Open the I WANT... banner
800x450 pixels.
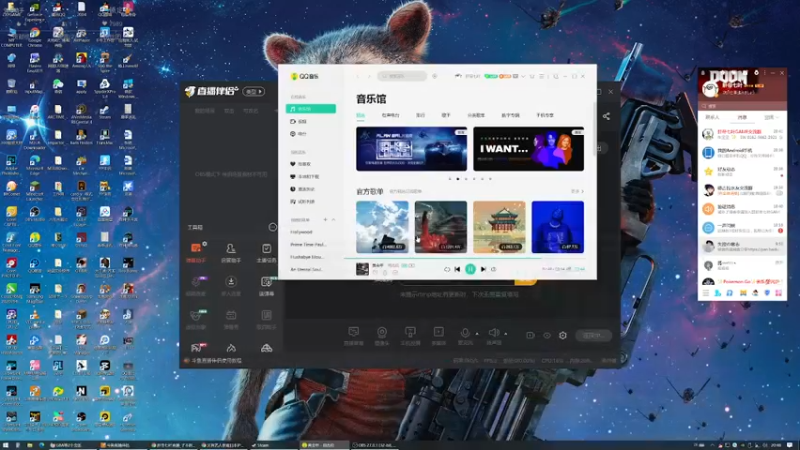(529, 149)
